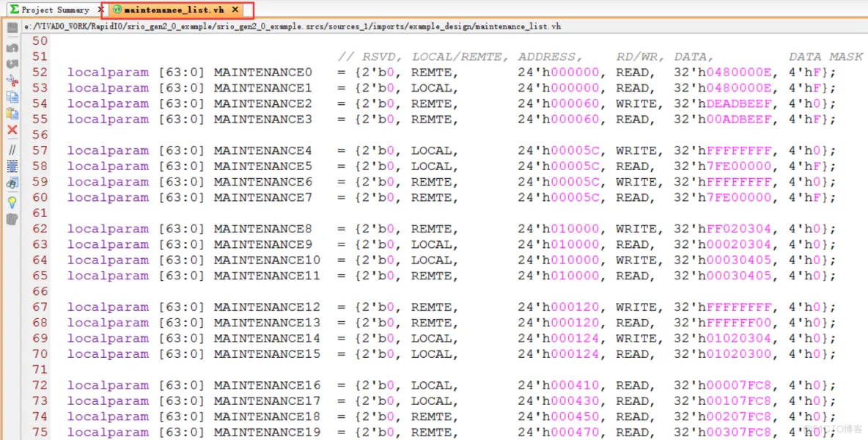The height and width of the screenshot is (440, 868).
Task: Click the MAINTENANCE7 parameter name
Action: (263, 197)
